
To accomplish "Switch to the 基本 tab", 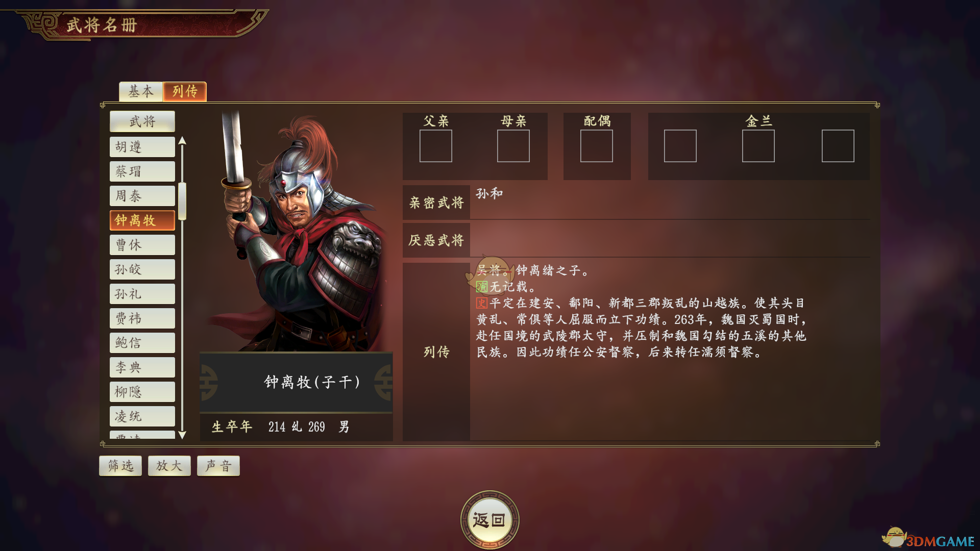I will tap(141, 91).
